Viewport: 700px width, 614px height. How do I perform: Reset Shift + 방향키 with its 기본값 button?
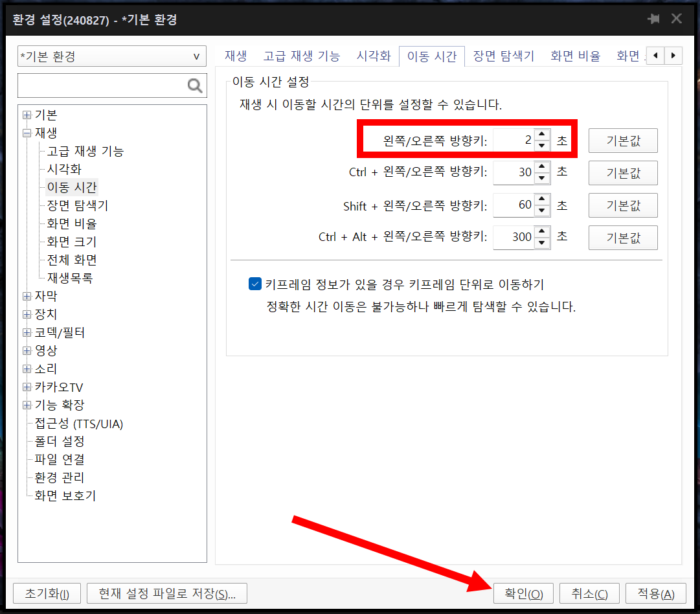point(623,205)
